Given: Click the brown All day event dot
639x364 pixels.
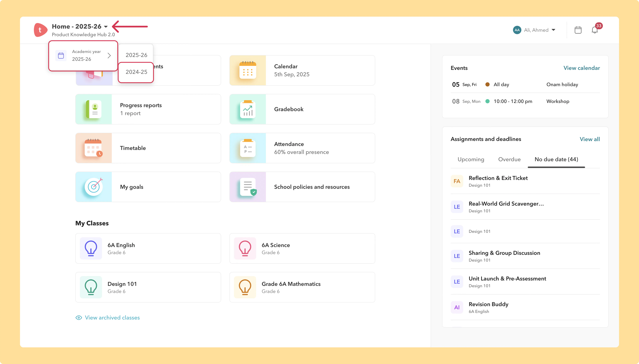Looking at the screenshot, I should (x=487, y=84).
